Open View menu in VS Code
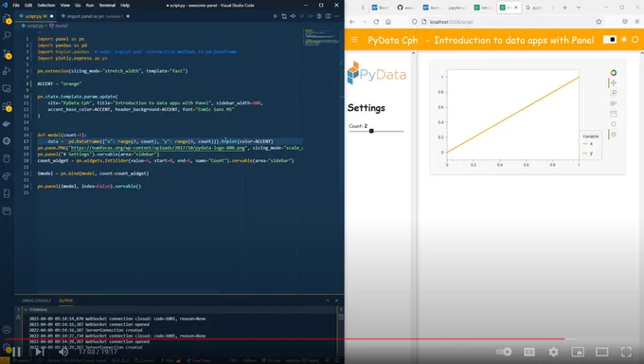 point(65,6)
